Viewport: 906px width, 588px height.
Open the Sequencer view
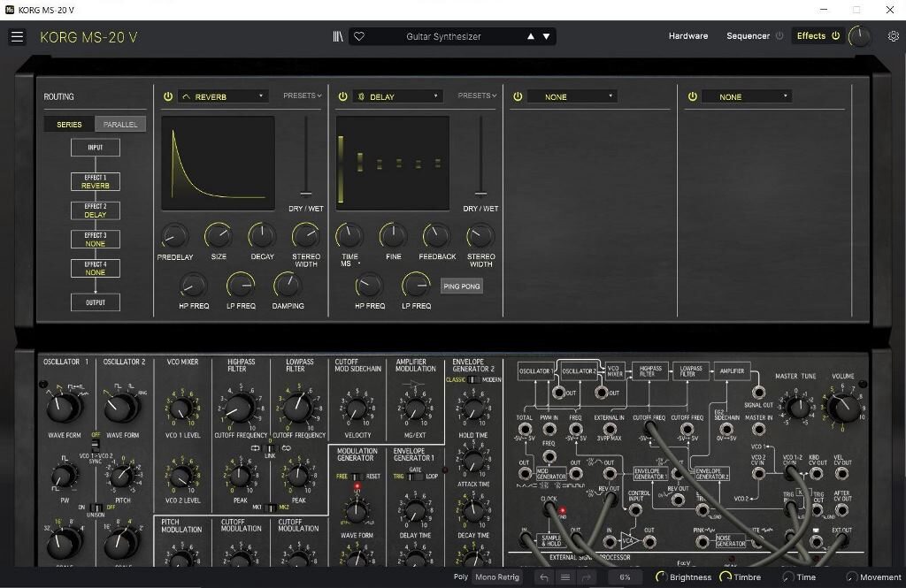pos(748,36)
